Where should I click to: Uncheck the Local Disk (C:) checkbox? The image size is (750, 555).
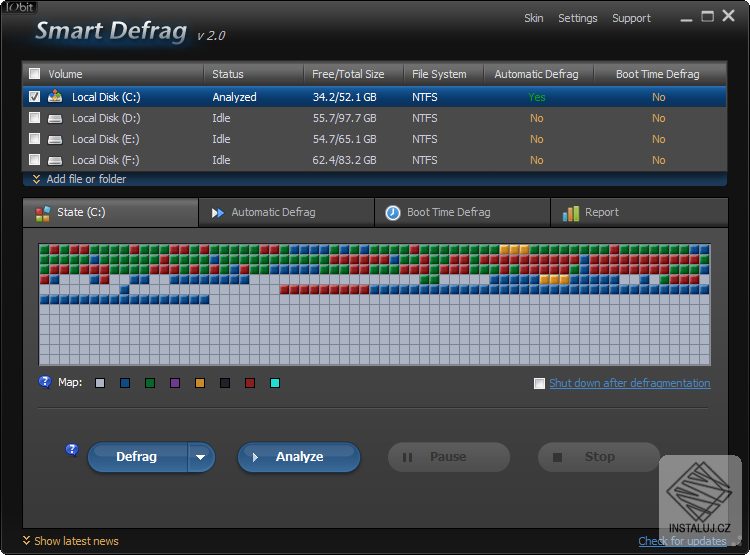click(34, 97)
